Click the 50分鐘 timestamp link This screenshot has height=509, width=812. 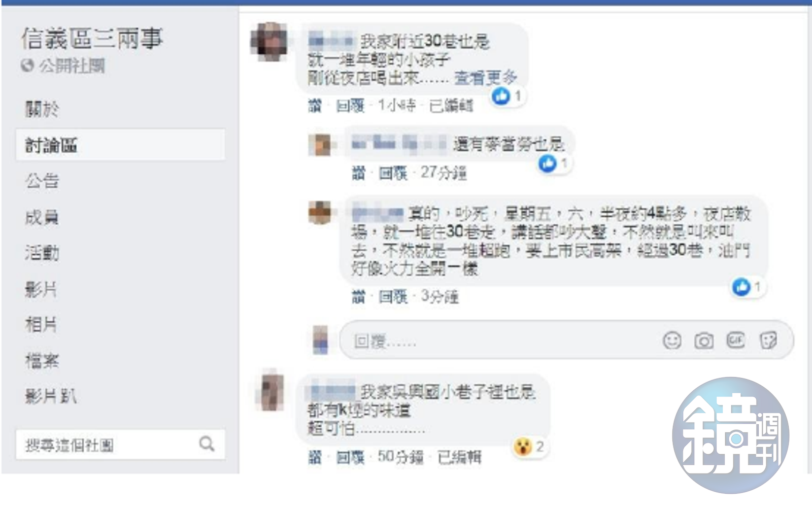pos(400,457)
